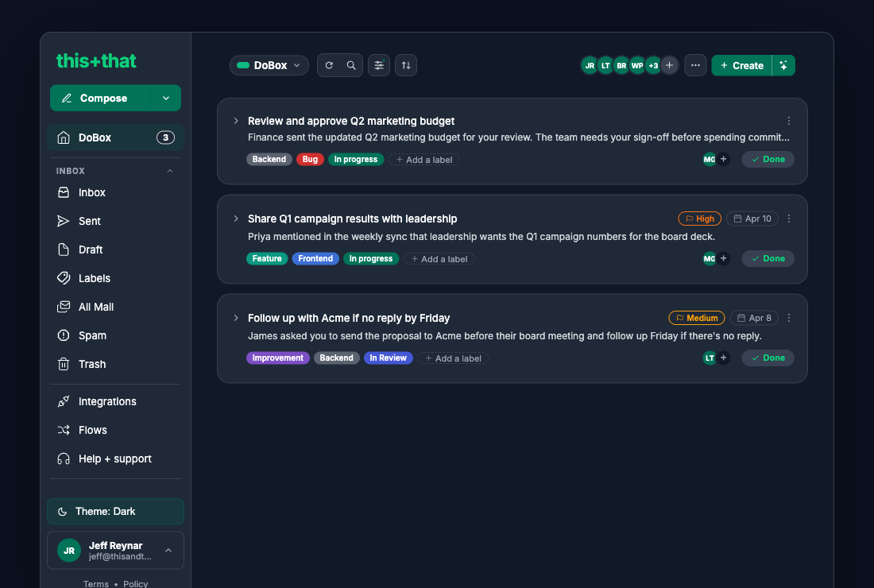The height and width of the screenshot is (588, 874).
Task: Click the AI sparkle icon beside Create
Action: point(783,65)
